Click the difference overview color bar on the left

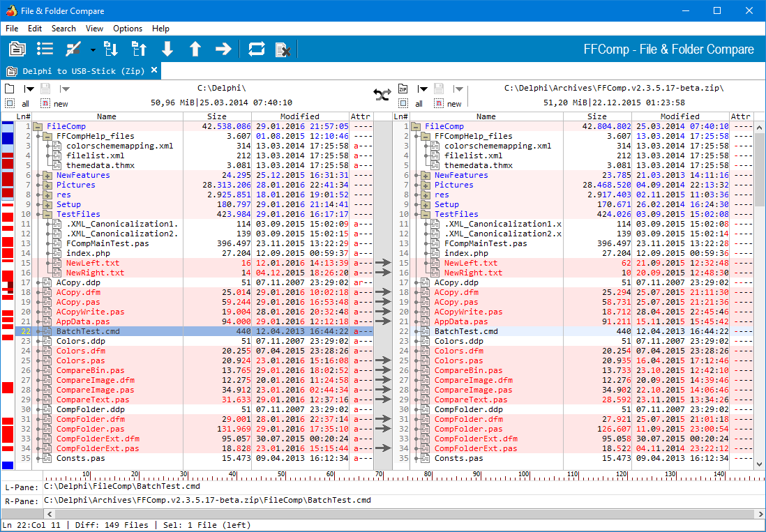pyautogui.click(x=8, y=293)
